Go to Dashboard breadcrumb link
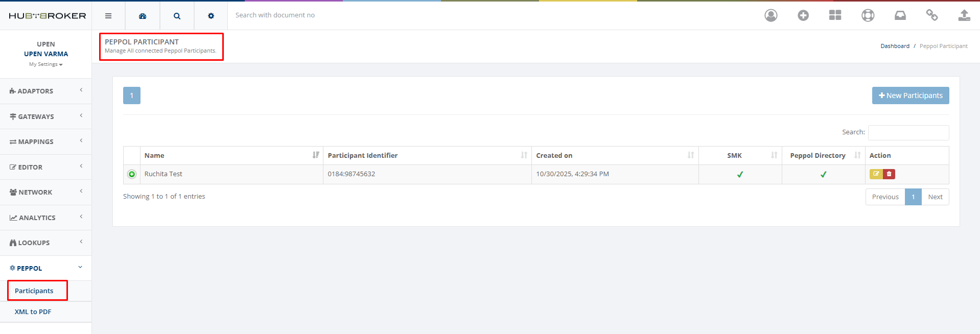Screen dimensions: 980x334 pos(895,46)
